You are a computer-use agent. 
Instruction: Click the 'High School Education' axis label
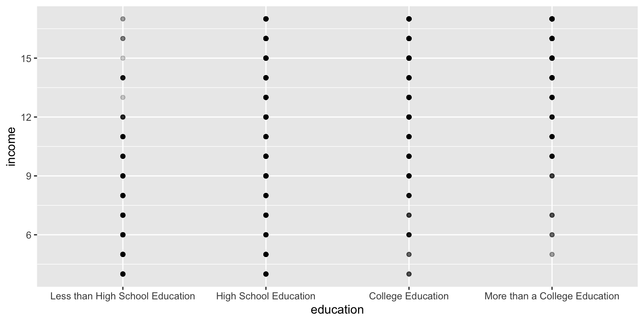[x=266, y=296]
